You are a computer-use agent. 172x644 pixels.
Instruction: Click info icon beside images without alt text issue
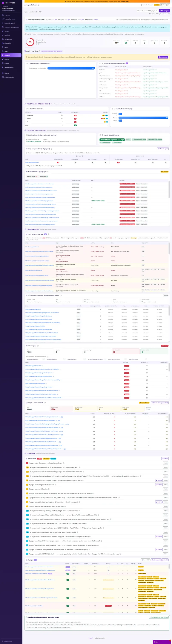pyautogui.click(x=80, y=467)
